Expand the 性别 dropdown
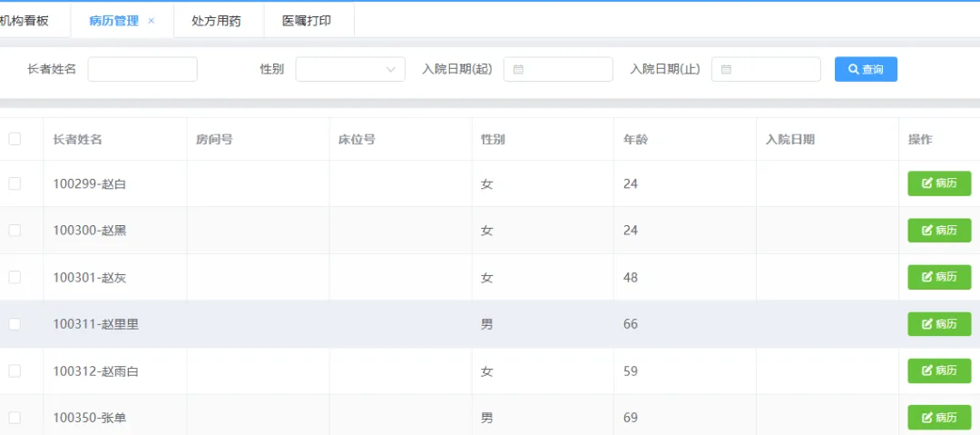The height and width of the screenshot is (435, 980). click(x=350, y=70)
